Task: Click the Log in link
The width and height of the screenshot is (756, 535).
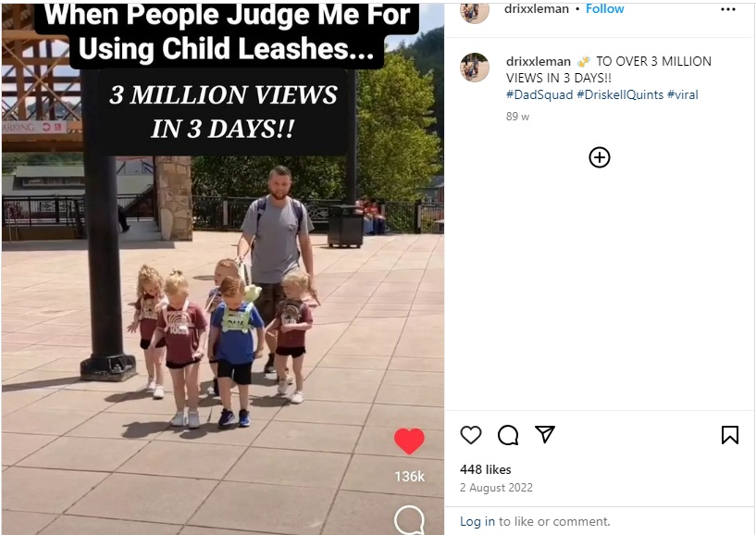Action: (477, 521)
